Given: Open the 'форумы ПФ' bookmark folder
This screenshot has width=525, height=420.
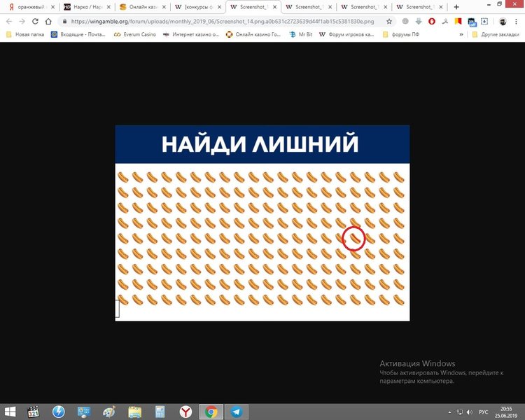Looking at the screenshot, I should tap(401, 34).
